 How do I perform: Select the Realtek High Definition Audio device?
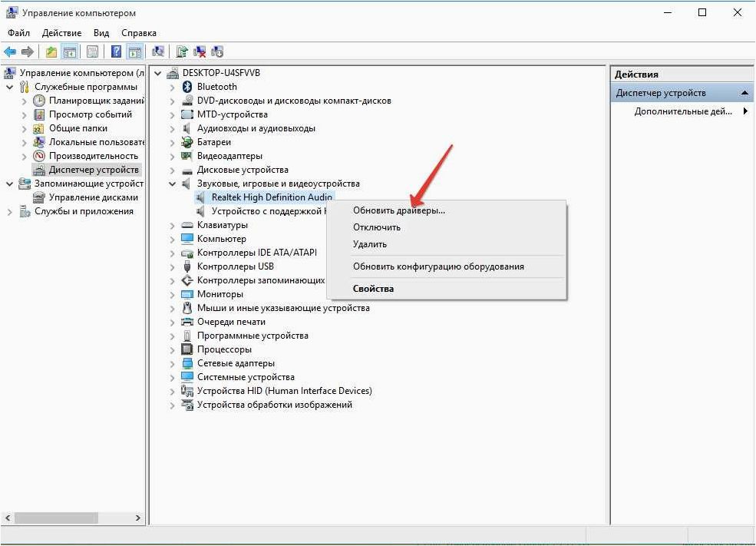272,197
